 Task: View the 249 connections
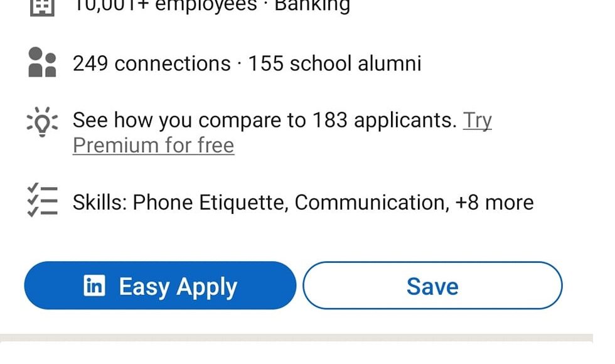(x=151, y=63)
